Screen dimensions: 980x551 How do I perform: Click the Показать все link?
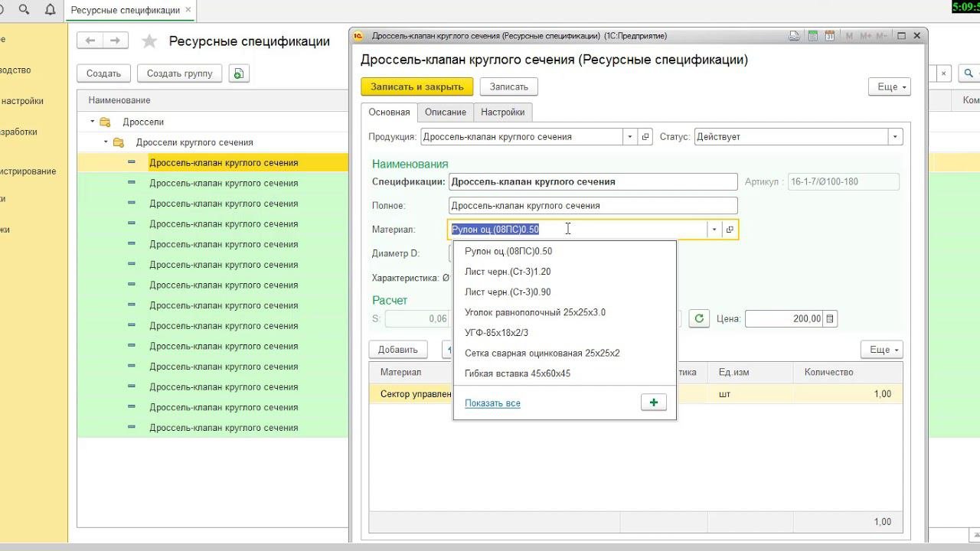tap(492, 403)
